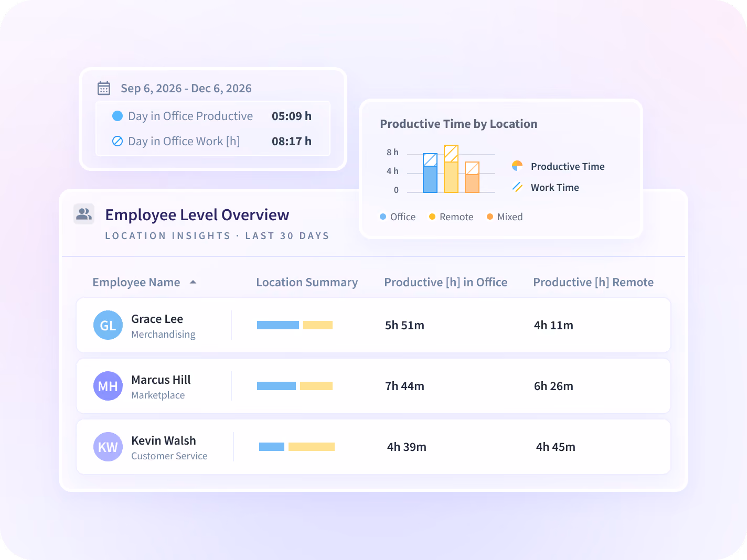Image resolution: width=747 pixels, height=560 pixels.
Task: Open the Sep 6 - Dec 6 date range picker
Action: point(186,88)
